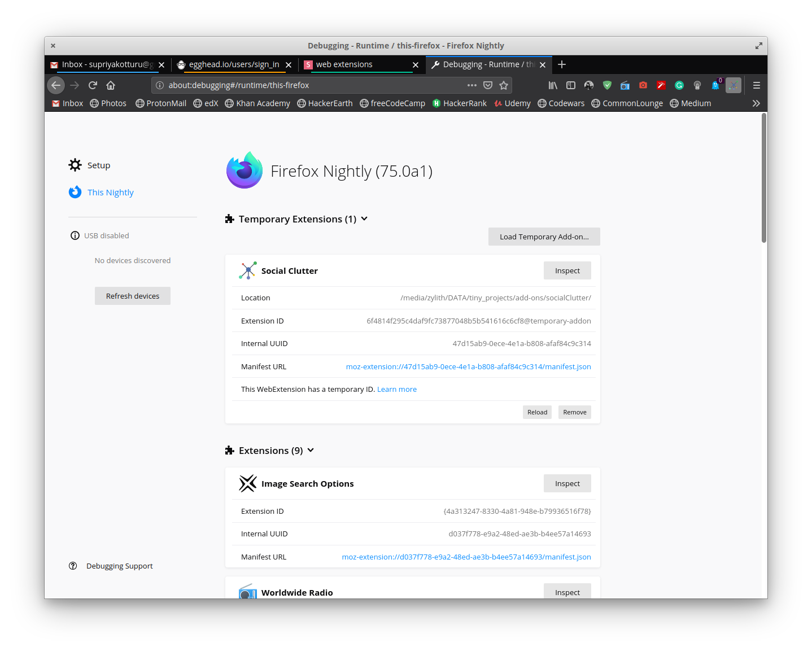This screenshot has width=812, height=651.
Task: Open the Udemy bookmark
Action: (512, 103)
